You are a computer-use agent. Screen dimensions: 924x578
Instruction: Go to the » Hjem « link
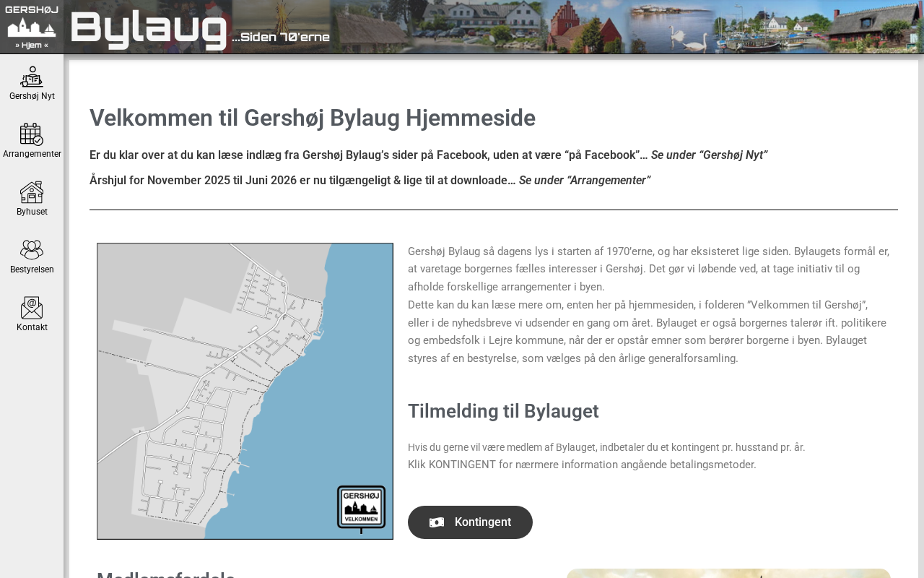coord(32,45)
